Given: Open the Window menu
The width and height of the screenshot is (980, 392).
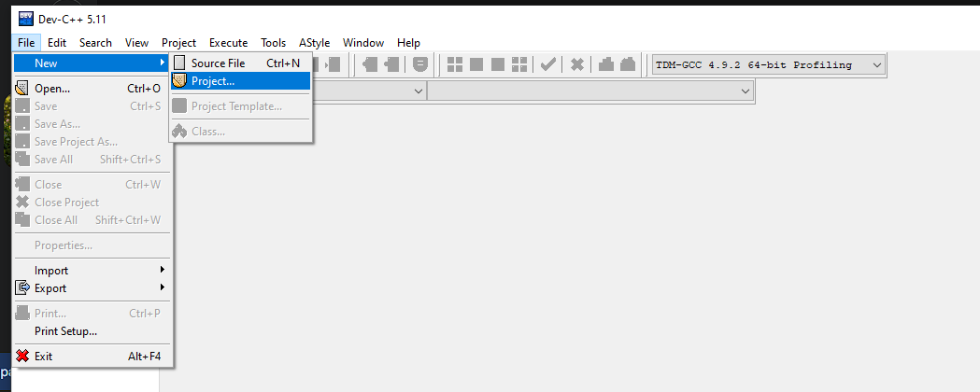Looking at the screenshot, I should point(363,43).
